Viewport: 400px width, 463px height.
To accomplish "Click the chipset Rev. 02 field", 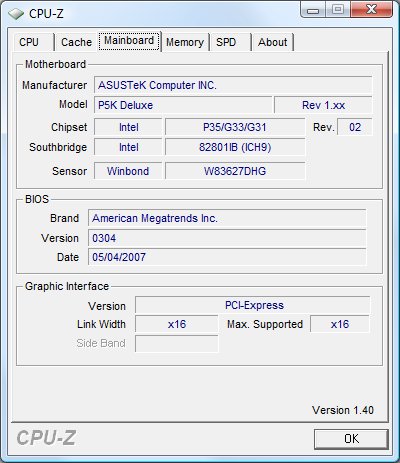I will point(355,127).
